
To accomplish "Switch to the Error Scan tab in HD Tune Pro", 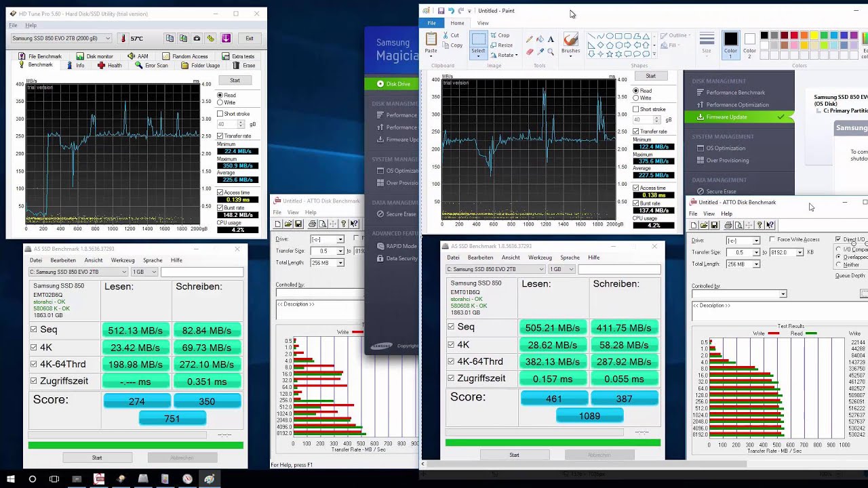I will 151,66.
